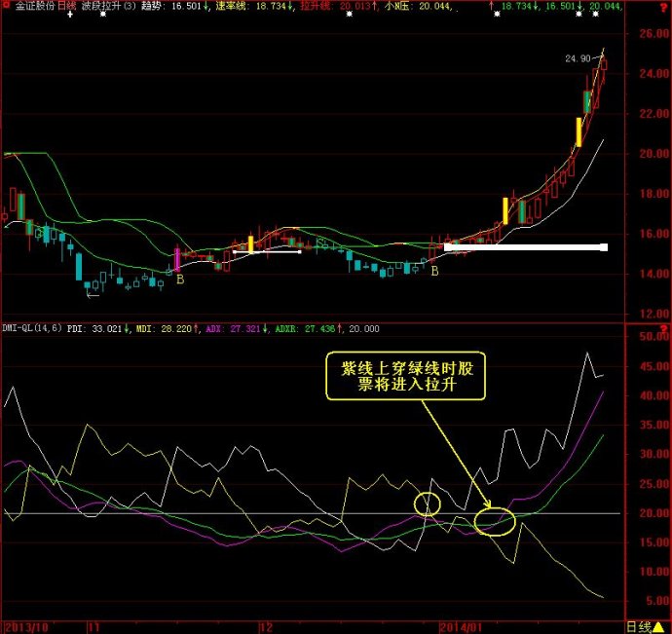Click the 2014/01 date label on the time axis
Image resolution: width=672 pixels, height=634 pixels.
[x=461, y=628]
